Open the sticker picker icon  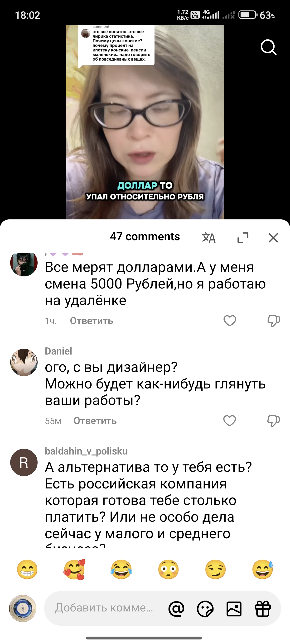click(x=205, y=609)
